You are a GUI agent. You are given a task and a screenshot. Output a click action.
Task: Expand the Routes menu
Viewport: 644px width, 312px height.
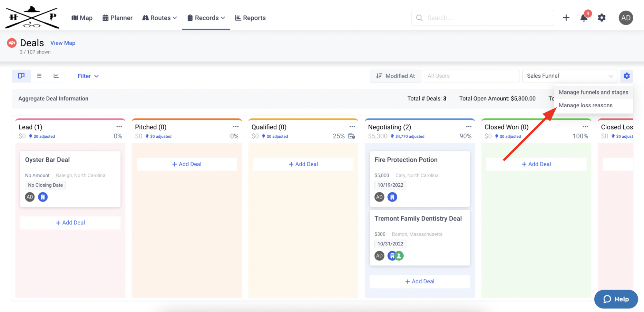(159, 18)
